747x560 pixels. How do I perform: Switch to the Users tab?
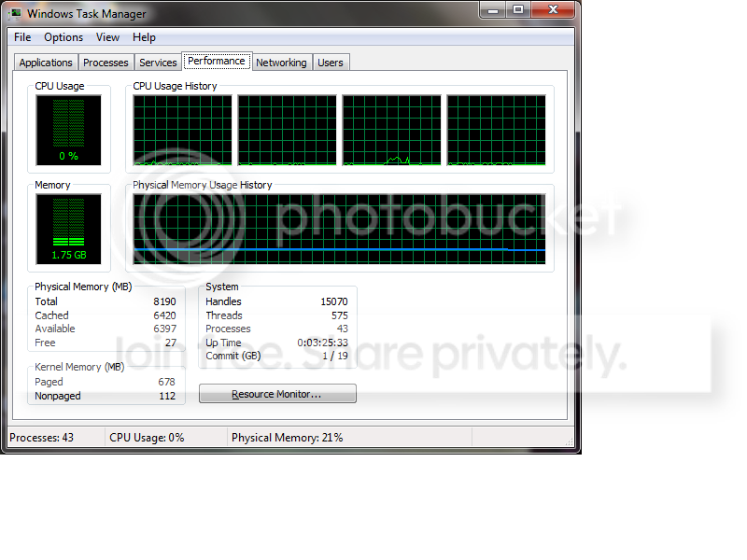pyautogui.click(x=331, y=63)
